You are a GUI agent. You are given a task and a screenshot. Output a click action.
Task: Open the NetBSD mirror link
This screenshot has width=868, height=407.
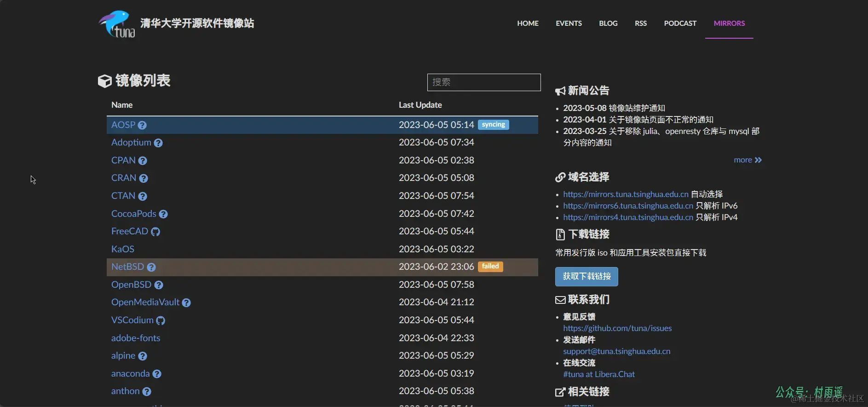point(127,267)
